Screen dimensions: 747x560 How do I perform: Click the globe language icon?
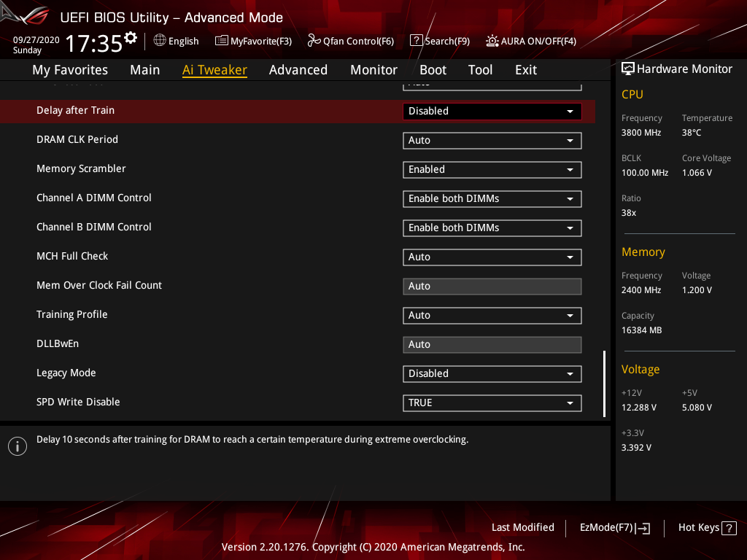click(x=160, y=41)
